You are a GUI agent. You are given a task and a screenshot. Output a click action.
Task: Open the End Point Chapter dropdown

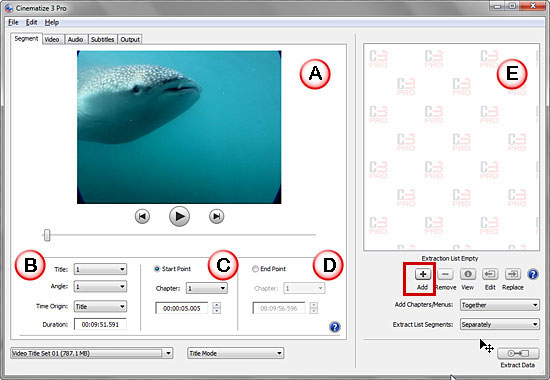304,288
